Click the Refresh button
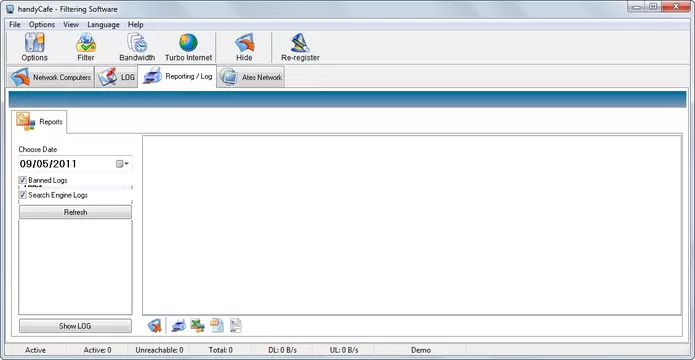Viewport: 695px width, 360px height. (75, 212)
